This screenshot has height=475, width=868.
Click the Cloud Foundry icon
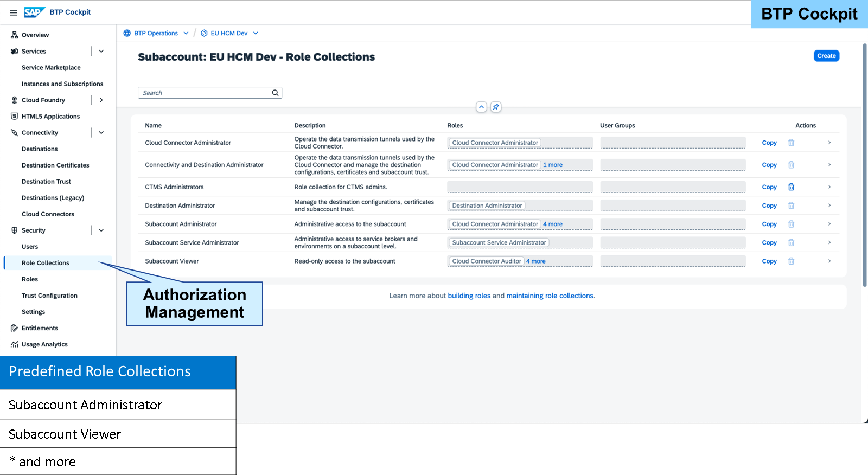15,100
